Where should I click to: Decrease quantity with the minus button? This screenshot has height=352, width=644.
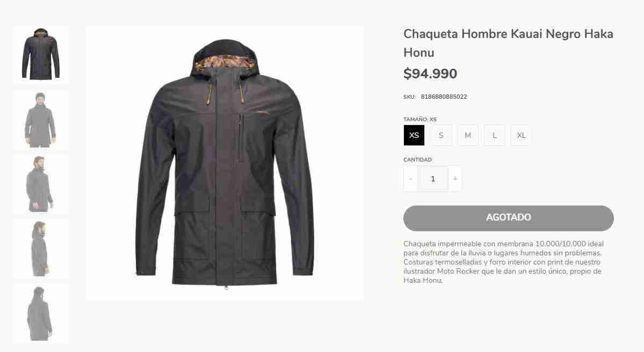410,179
